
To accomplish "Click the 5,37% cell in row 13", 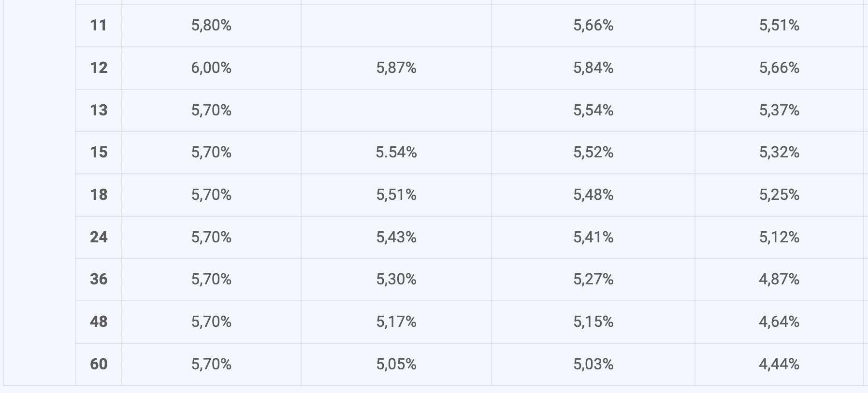I will [779, 110].
